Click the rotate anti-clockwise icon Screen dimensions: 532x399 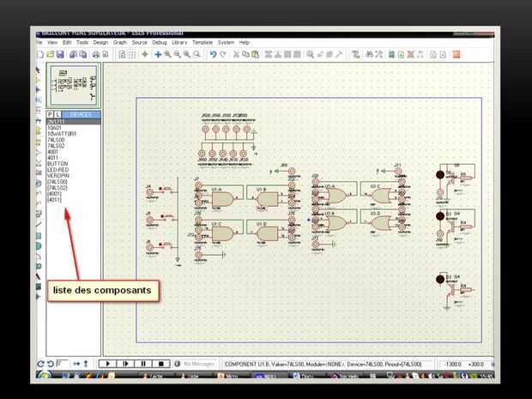pyautogui.click(x=51, y=364)
